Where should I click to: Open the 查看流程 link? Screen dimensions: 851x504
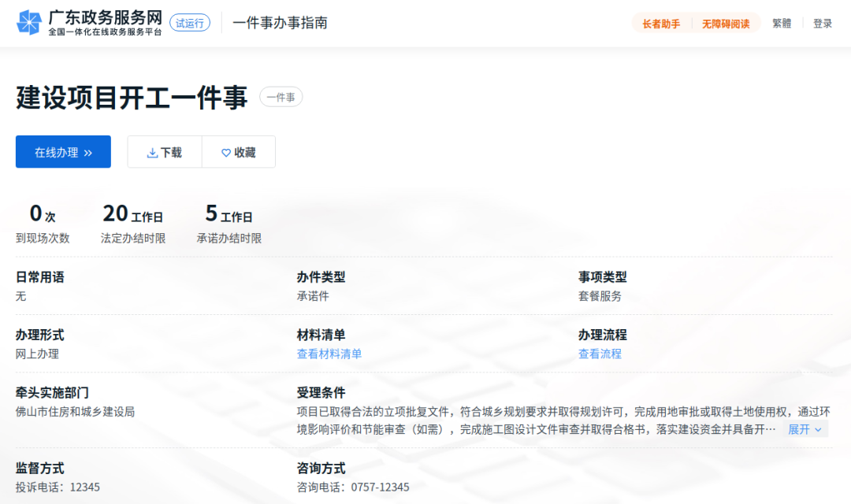coord(600,354)
